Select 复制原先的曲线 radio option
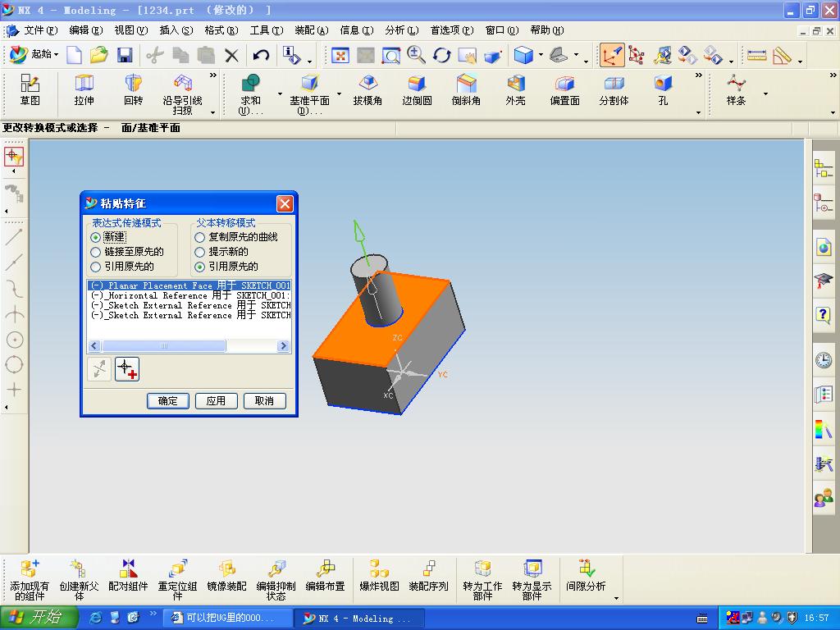 point(200,237)
